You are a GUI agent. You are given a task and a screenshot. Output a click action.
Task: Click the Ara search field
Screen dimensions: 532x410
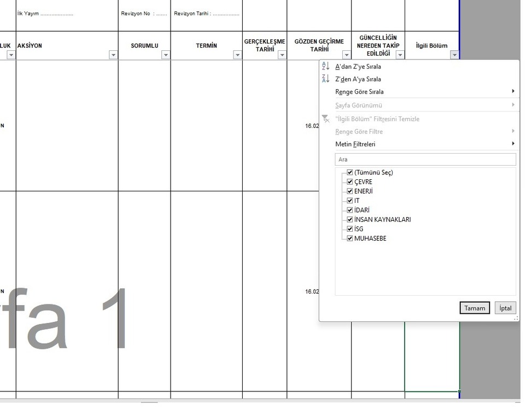click(425, 160)
